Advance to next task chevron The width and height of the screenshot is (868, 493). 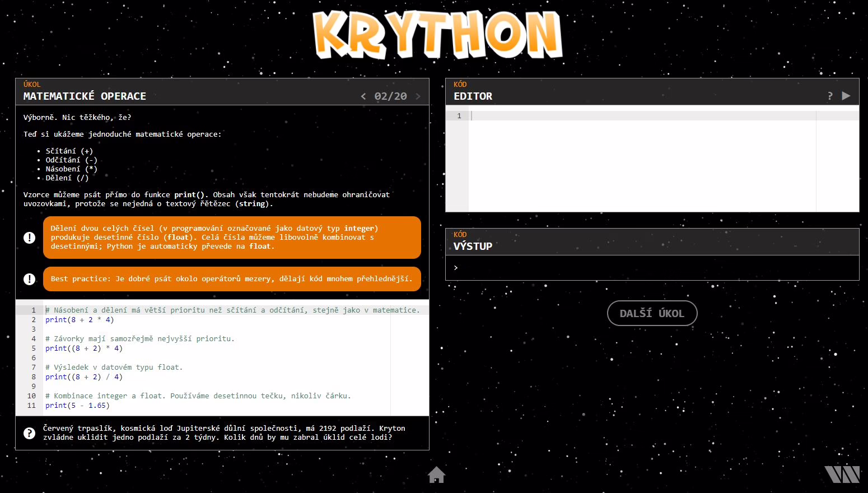point(418,96)
